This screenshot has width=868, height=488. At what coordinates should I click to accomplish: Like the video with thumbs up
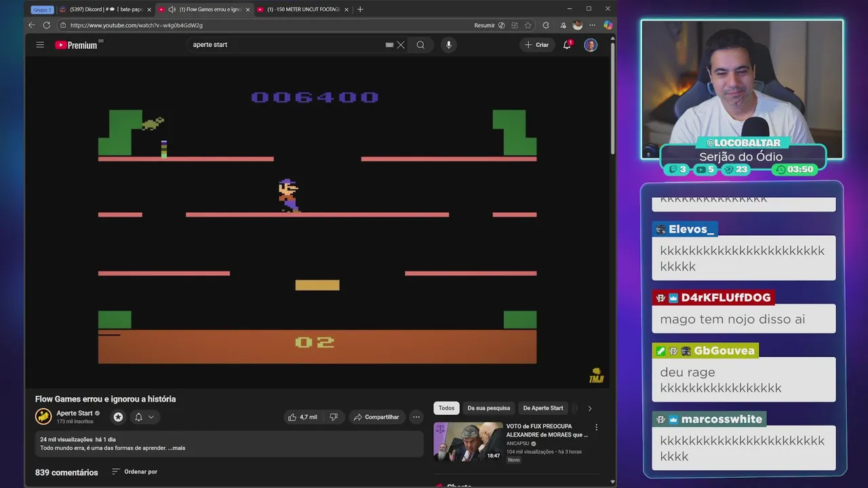(x=302, y=417)
